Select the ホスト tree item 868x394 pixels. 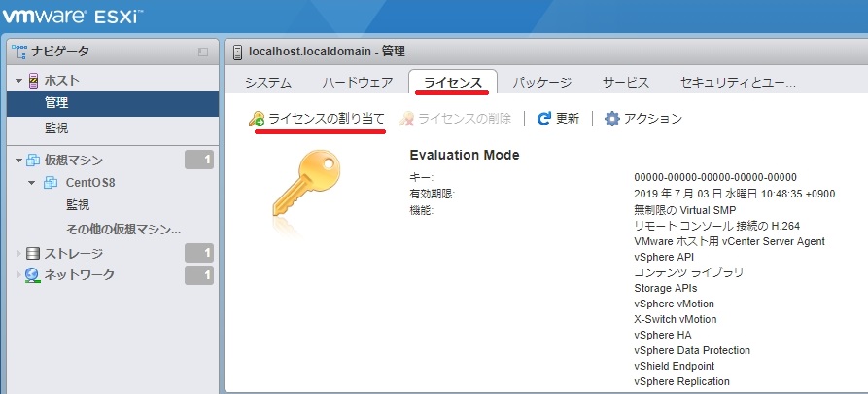[62, 81]
